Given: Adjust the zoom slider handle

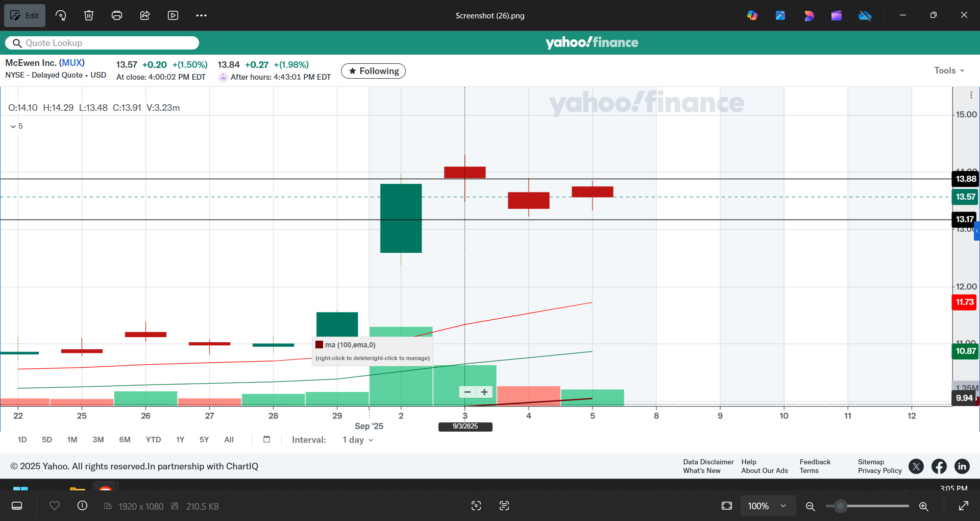Looking at the screenshot, I should [840, 506].
